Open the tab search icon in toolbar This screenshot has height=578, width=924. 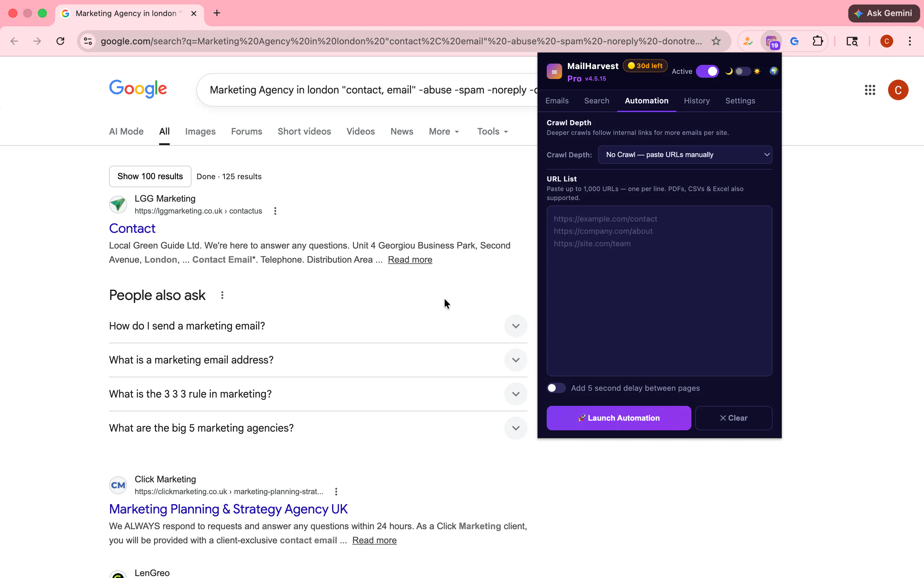(852, 41)
